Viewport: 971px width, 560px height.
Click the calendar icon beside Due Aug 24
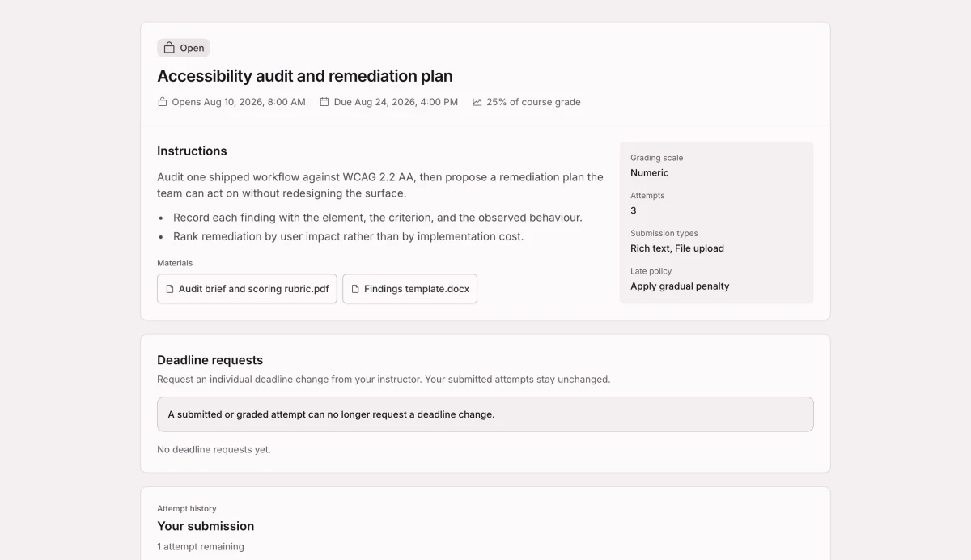(x=324, y=102)
